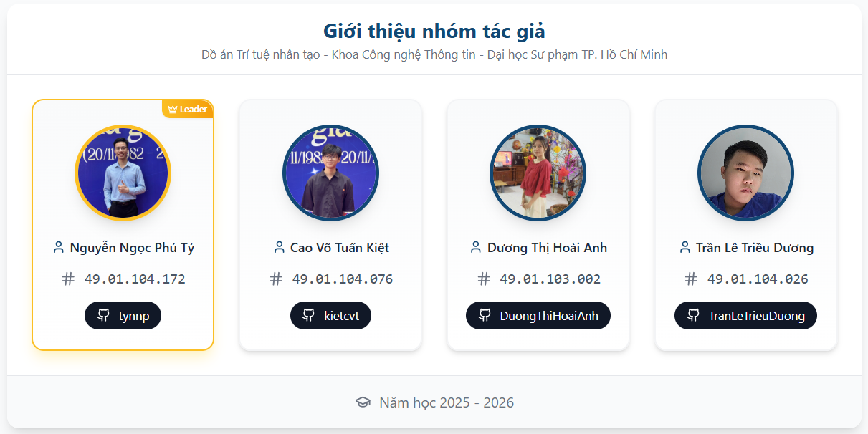Select Cao Võ Tuấn Kiệt's profile picture
This screenshot has width=868, height=434.
[x=330, y=173]
